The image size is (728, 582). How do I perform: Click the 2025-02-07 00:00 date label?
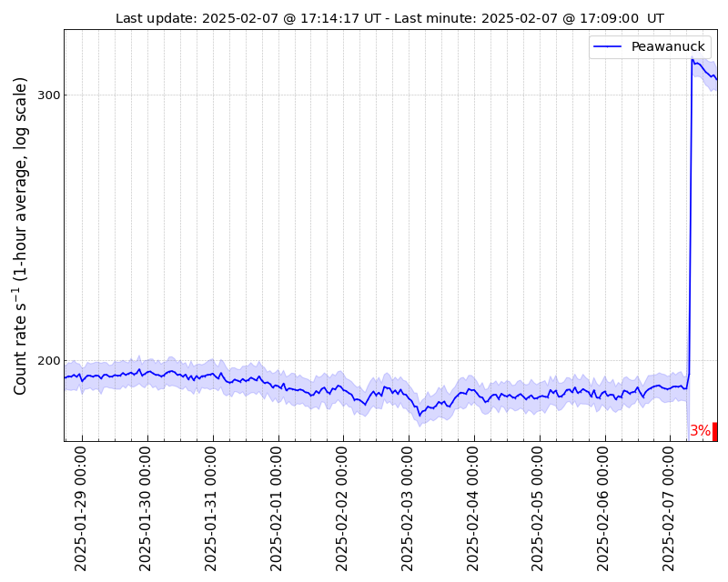669,509
